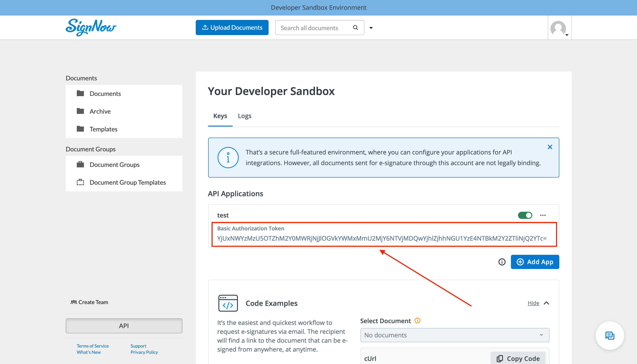
Task: Open Document Group Templates
Action: click(124, 182)
